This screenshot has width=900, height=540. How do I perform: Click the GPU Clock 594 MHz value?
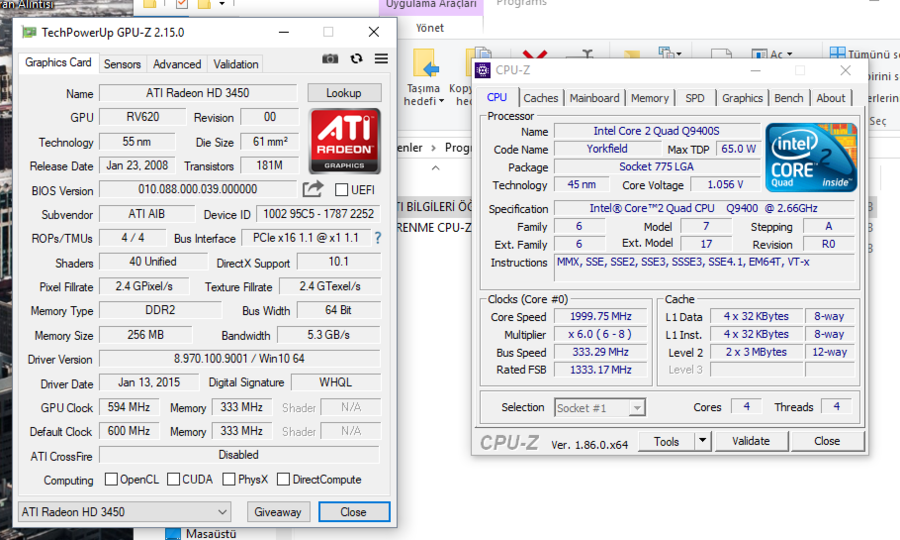click(x=130, y=407)
